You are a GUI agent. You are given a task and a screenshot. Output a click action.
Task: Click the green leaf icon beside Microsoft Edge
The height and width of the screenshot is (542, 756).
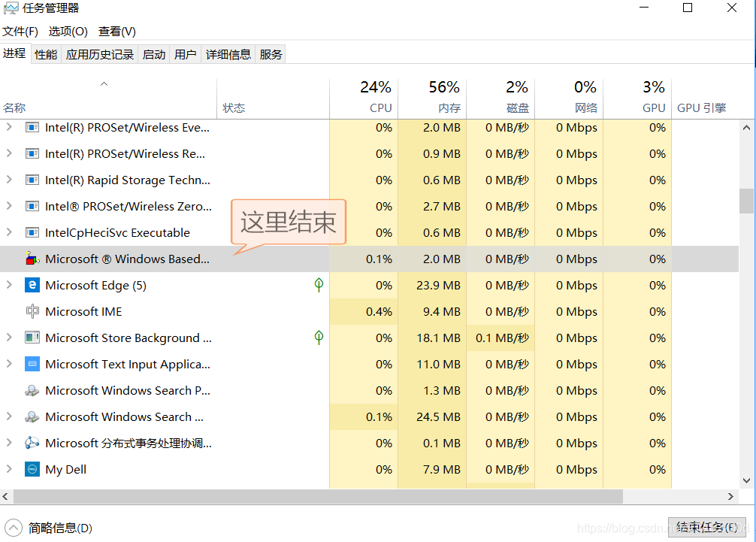(319, 285)
